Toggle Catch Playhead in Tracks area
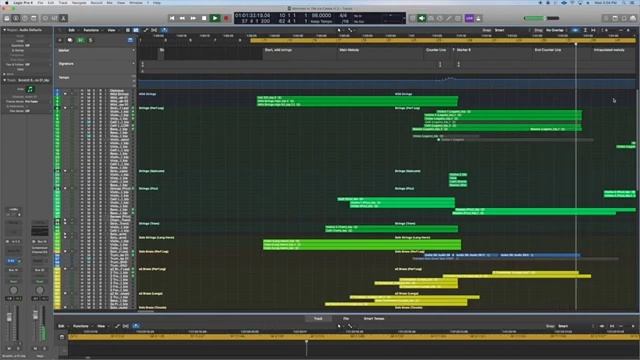640x360 pixels. (x=164, y=30)
